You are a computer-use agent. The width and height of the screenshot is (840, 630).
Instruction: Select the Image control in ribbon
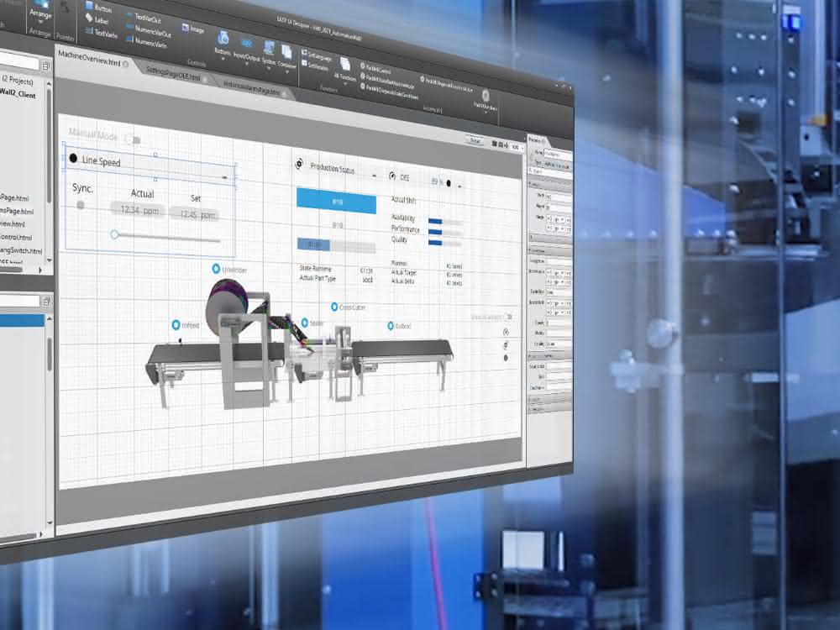193,29
